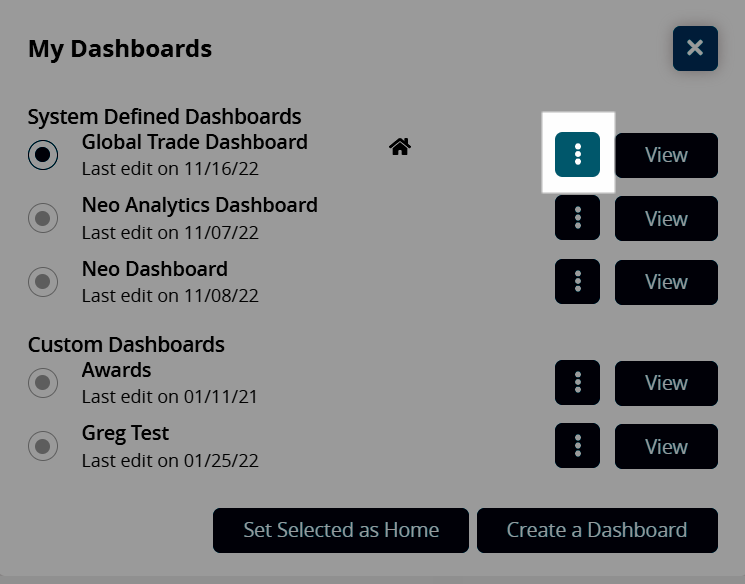The width and height of the screenshot is (745, 584).
Task: Open options menu for Global Trade Dashboard
Action: 577,154
